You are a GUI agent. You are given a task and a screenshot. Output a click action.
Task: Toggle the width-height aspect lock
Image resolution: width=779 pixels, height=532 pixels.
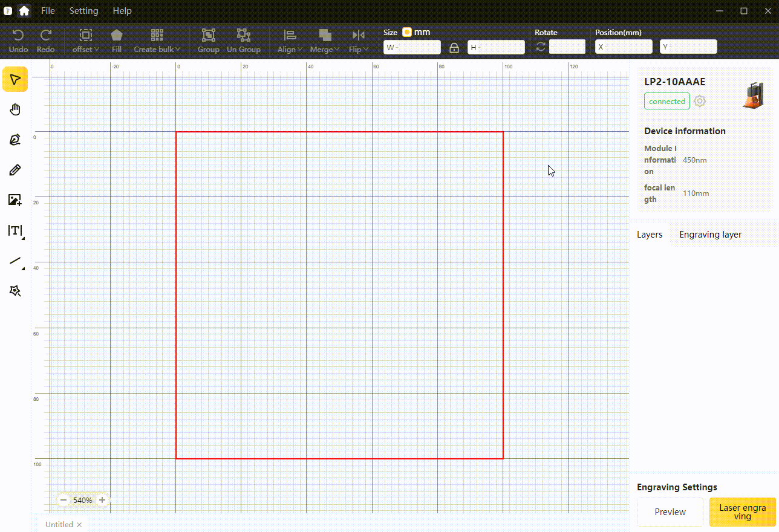454,47
